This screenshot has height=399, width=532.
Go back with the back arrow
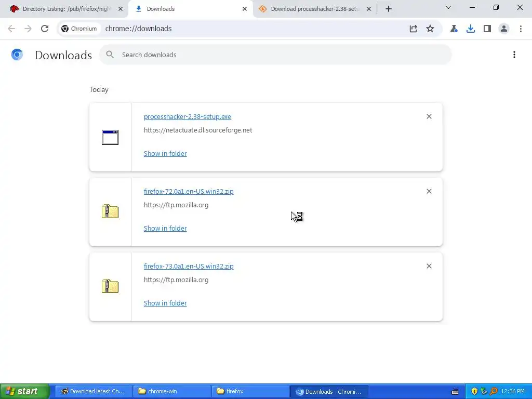pos(11,29)
